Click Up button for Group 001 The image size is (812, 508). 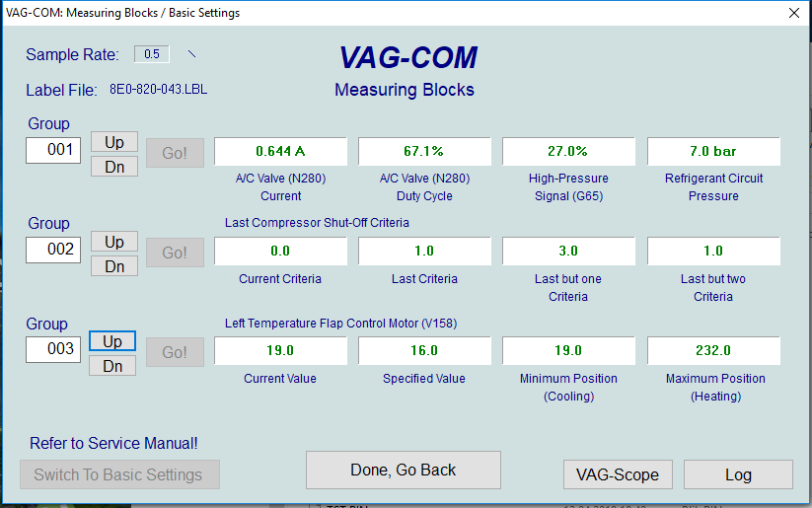point(114,142)
